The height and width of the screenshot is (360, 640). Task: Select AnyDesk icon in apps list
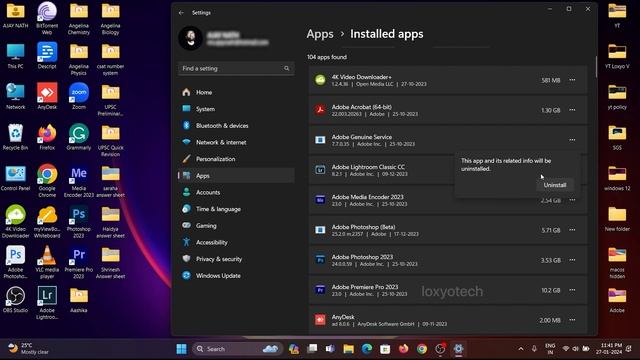tap(320, 320)
